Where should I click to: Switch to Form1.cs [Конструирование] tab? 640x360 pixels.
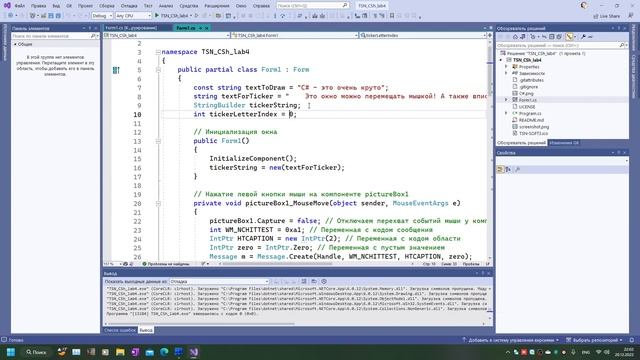pyautogui.click(x=131, y=28)
